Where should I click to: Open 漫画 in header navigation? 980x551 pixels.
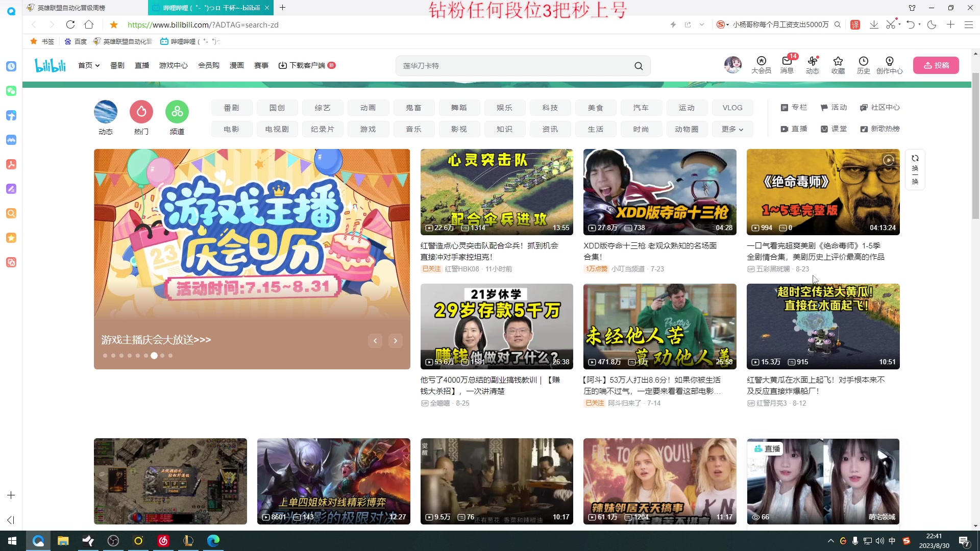coord(237,65)
